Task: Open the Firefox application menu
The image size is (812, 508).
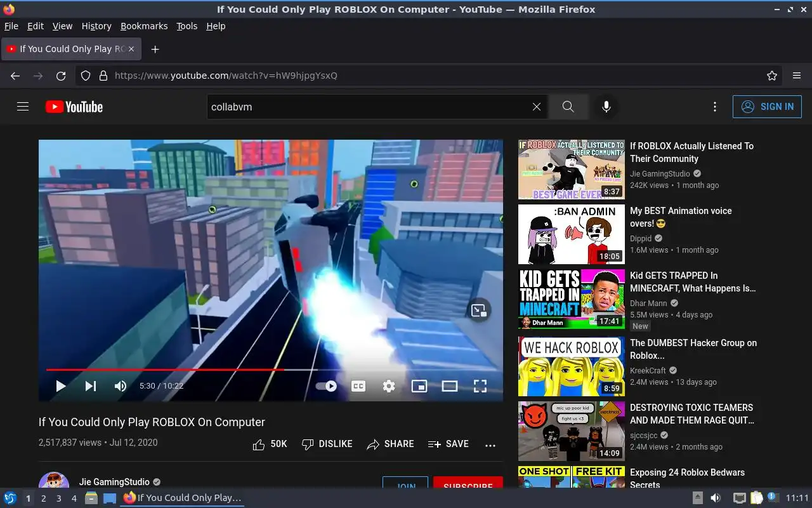Action: (797, 76)
